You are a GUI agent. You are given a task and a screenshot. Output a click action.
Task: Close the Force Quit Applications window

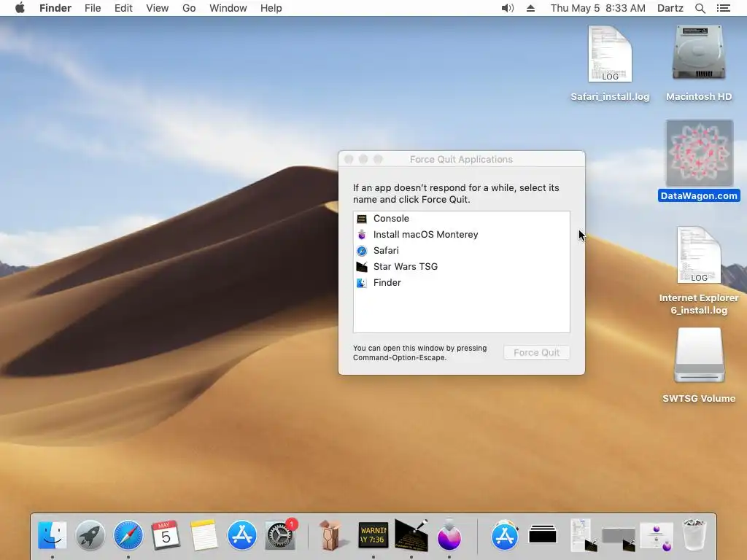[x=349, y=159]
